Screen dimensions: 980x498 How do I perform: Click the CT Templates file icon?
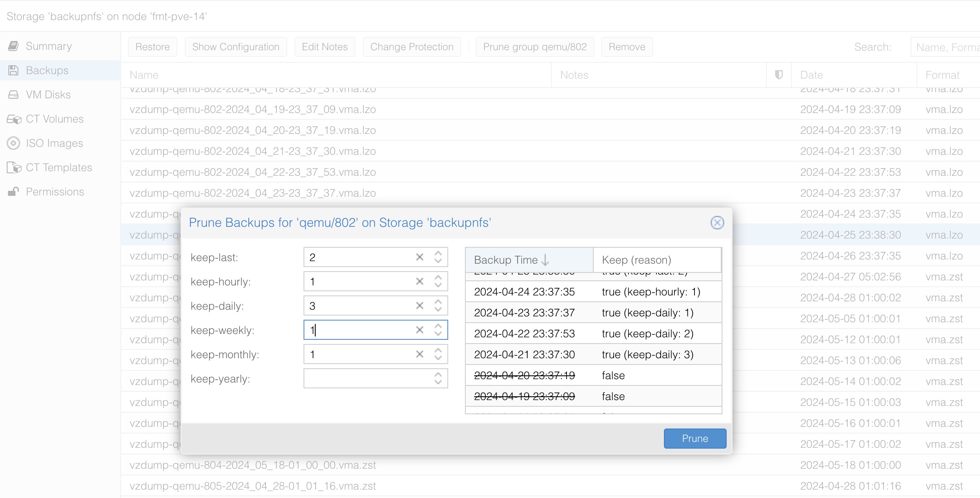[14, 167]
